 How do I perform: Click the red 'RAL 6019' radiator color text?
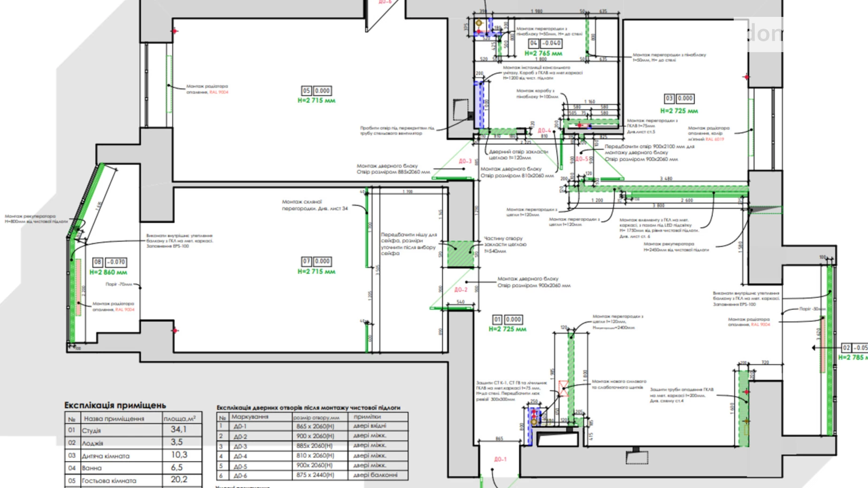715,139
